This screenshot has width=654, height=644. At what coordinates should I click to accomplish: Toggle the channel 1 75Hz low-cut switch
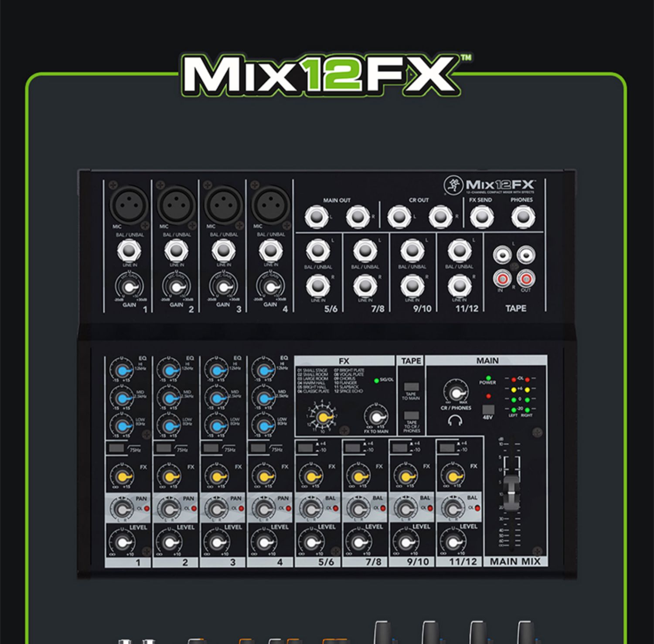tap(116, 448)
